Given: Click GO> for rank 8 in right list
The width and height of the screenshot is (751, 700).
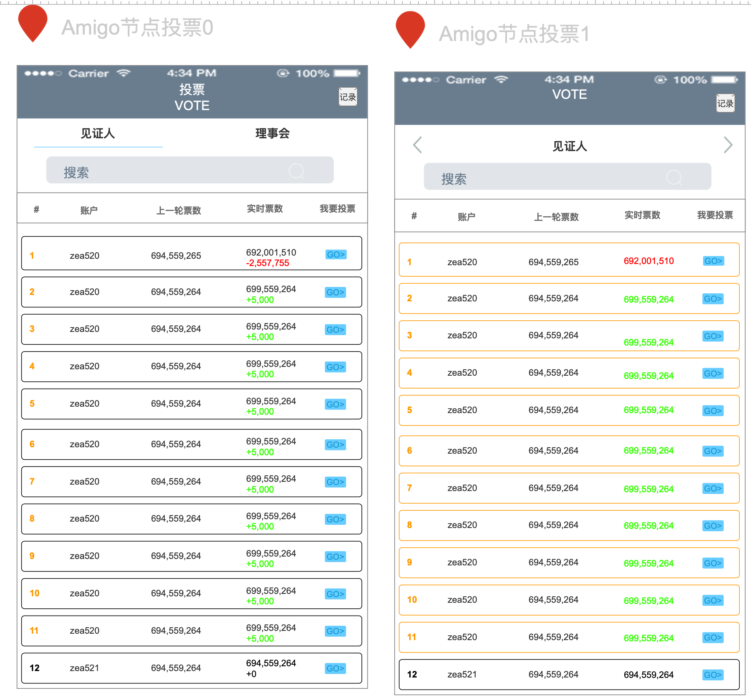Looking at the screenshot, I should click(x=713, y=526).
